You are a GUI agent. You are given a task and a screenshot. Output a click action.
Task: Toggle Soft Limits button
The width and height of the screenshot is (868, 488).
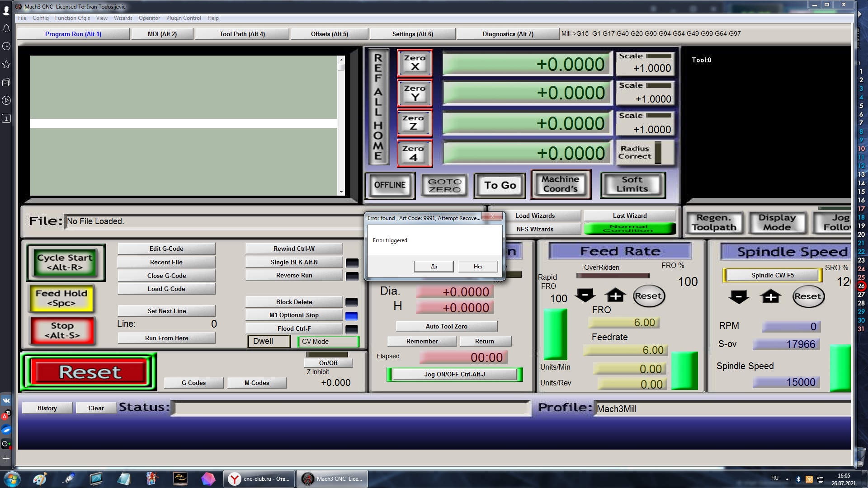coord(632,184)
